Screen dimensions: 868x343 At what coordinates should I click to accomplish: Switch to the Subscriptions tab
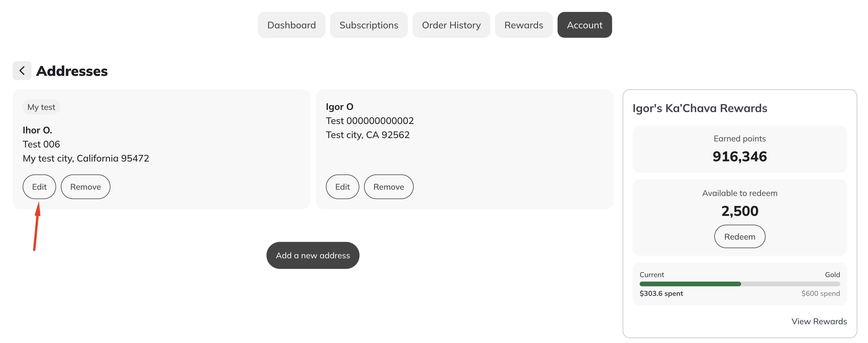pos(369,25)
